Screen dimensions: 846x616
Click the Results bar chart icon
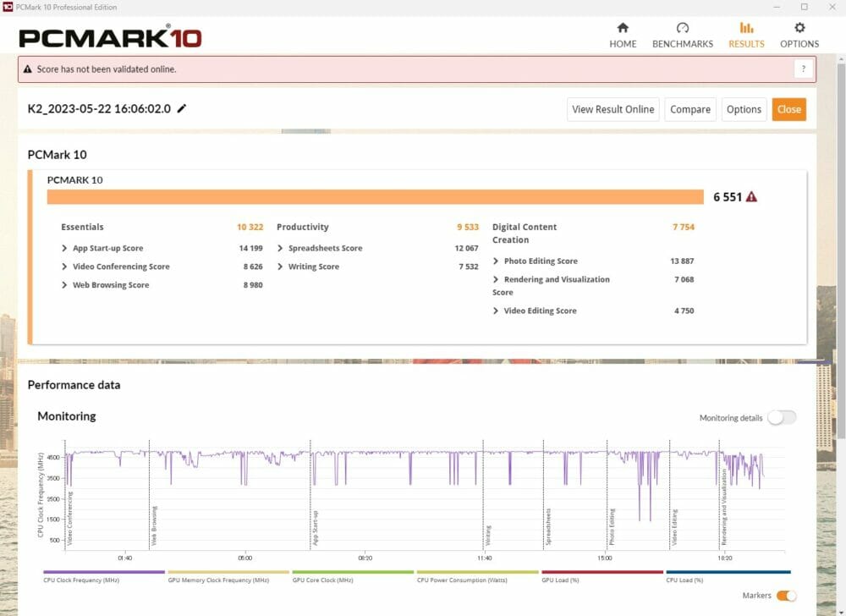746,28
